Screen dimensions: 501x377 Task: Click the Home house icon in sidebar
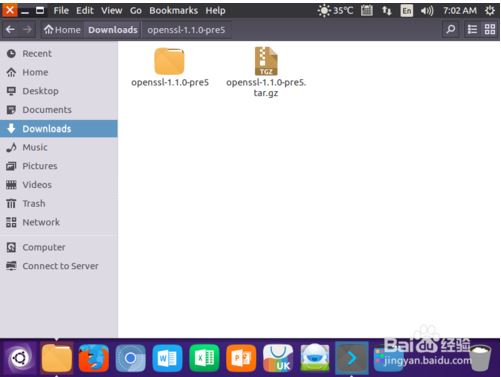[11, 72]
